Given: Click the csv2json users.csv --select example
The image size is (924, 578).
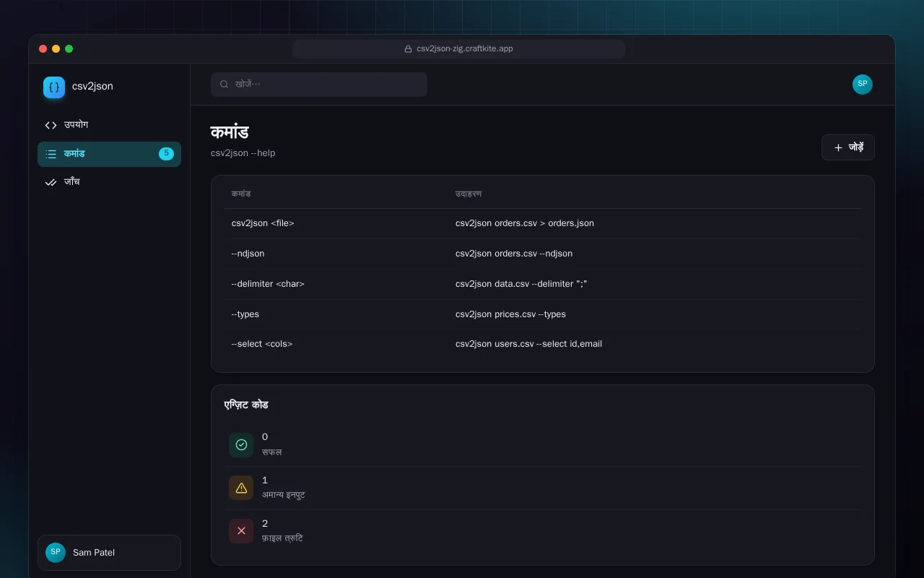Looking at the screenshot, I should (x=528, y=344).
